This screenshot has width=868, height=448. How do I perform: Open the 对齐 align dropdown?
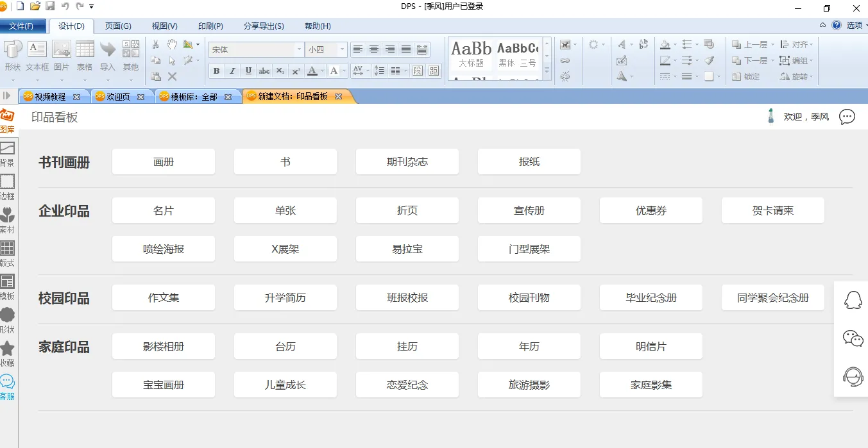pos(797,45)
